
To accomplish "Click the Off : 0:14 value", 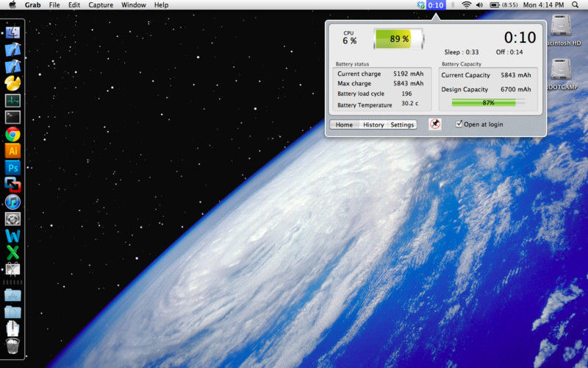I will [509, 52].
